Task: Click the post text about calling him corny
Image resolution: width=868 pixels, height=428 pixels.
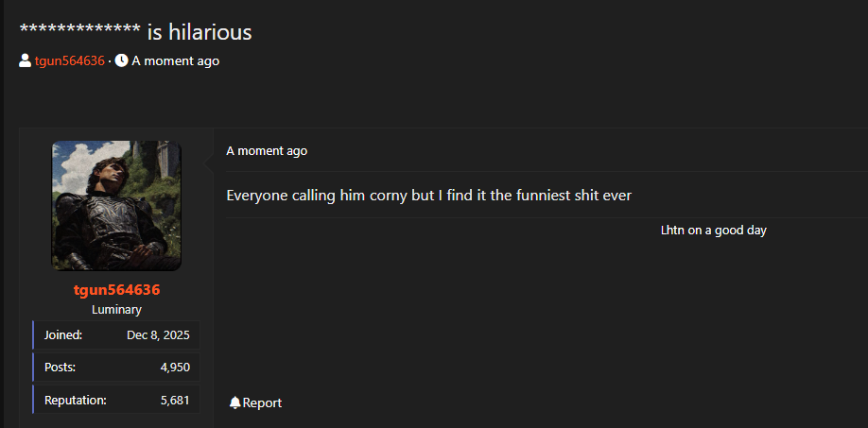Action: (428, 196)
